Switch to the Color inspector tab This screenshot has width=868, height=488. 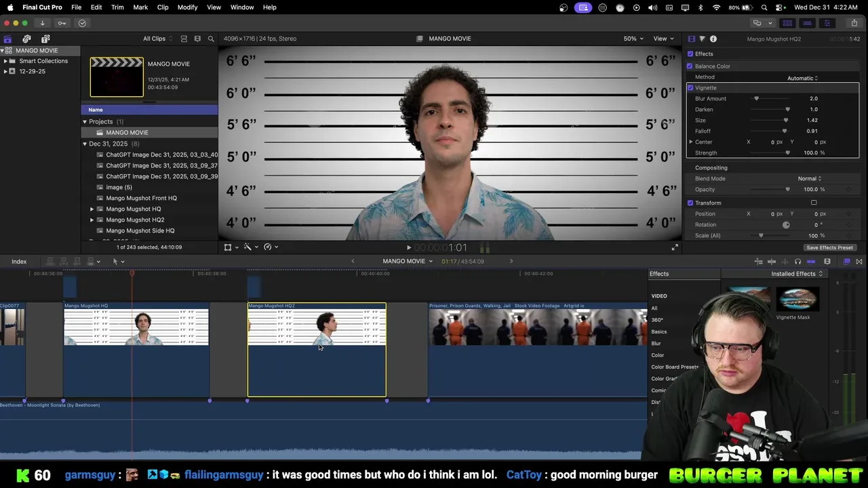click(x=702, y=39)
